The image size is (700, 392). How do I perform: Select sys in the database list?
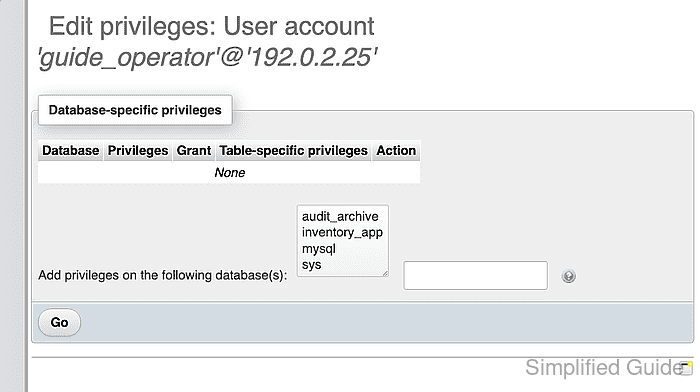pyautogui.click(x=312, y=265)
